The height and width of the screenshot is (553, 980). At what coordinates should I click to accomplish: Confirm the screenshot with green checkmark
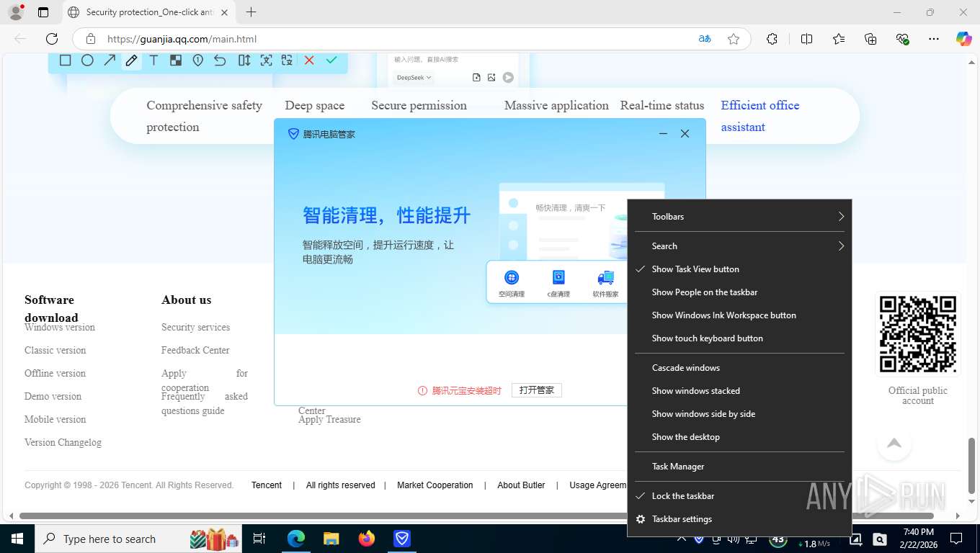(331, 60)
